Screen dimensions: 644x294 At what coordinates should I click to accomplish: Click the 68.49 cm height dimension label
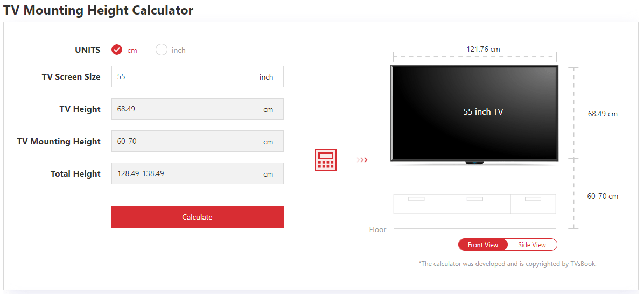click(603, 114)
